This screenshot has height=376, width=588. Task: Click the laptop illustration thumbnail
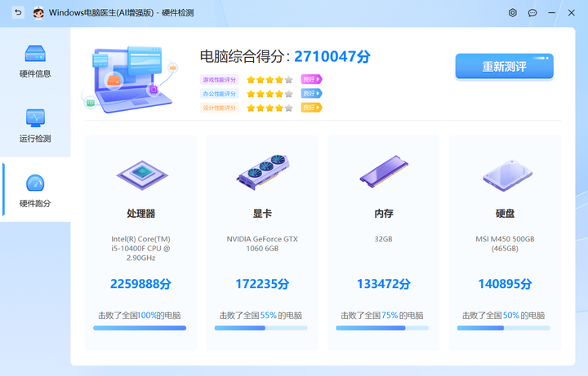(x=129, y=79)
